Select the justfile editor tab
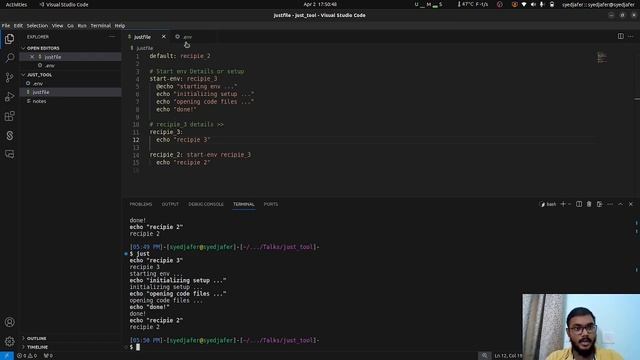Screen dimensions: 640x360 pyautogui.click(x=142, y=37)
